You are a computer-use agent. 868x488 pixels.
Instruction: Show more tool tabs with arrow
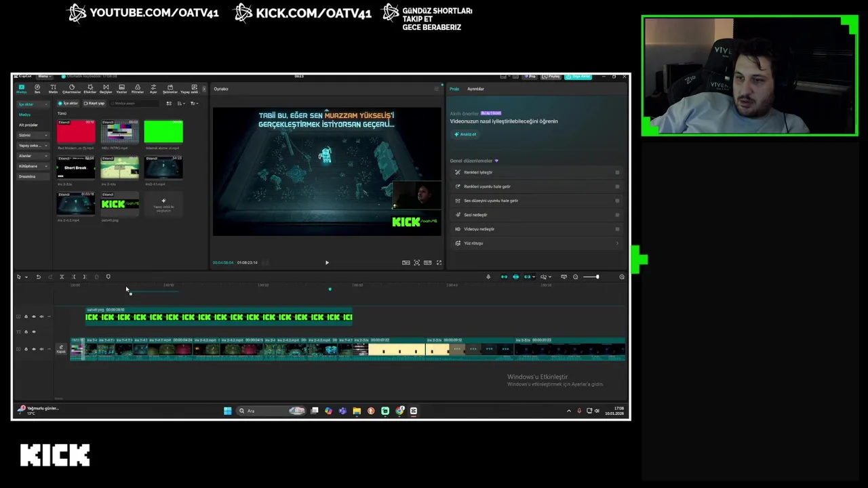204,89
